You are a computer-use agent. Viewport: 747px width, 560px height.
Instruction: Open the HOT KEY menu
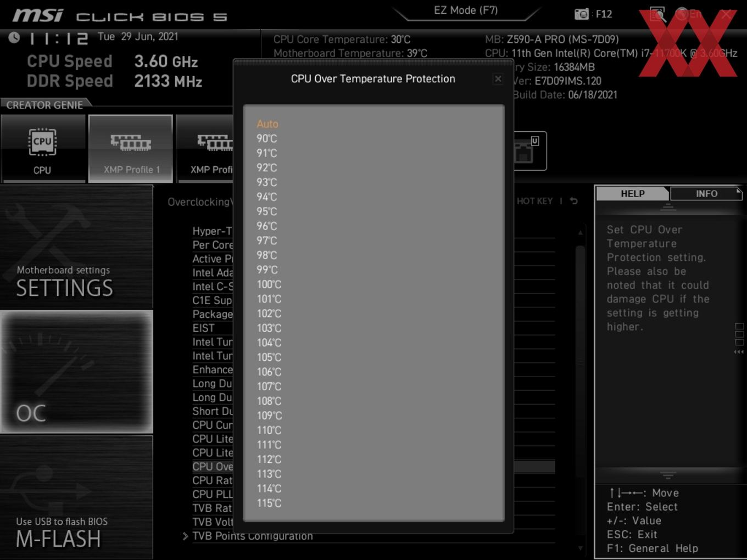coord(534,201)
